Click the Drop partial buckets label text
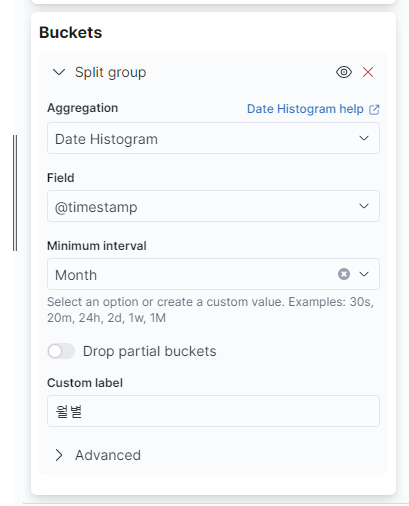This screenshot has width=409, height=506. [x=150, y=351]
